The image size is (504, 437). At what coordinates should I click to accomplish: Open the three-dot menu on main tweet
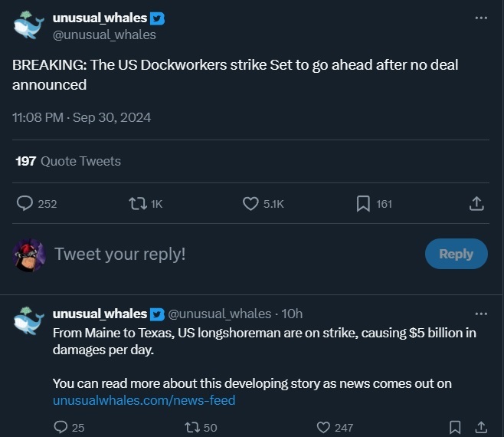coord(481,18)
